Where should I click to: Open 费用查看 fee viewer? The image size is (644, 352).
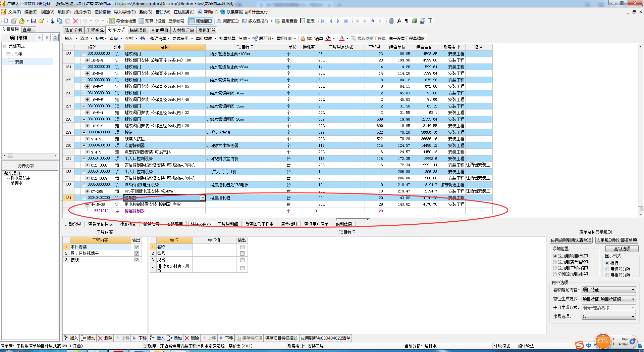[286, 21]
